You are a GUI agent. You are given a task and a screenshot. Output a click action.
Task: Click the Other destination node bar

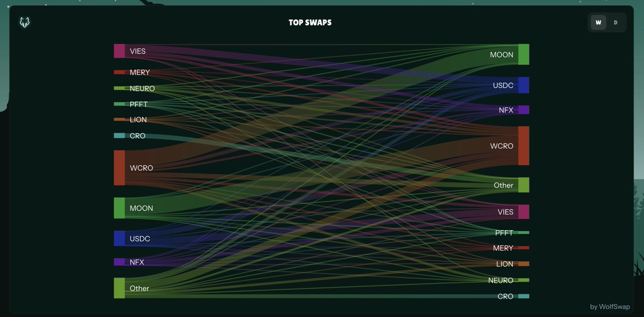click(524, 185)
